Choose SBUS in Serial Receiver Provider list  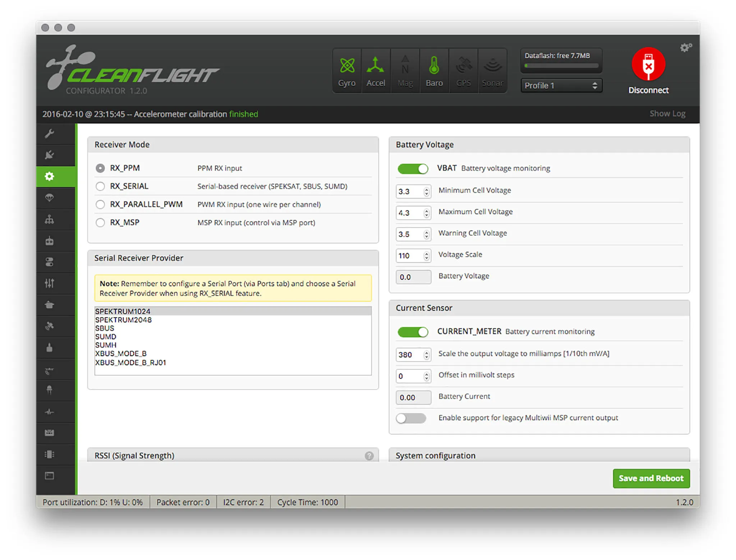point(105,328)
